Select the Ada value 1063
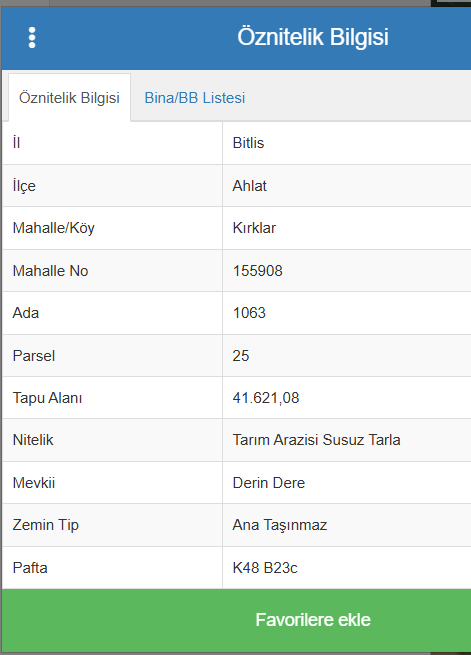 249,313
